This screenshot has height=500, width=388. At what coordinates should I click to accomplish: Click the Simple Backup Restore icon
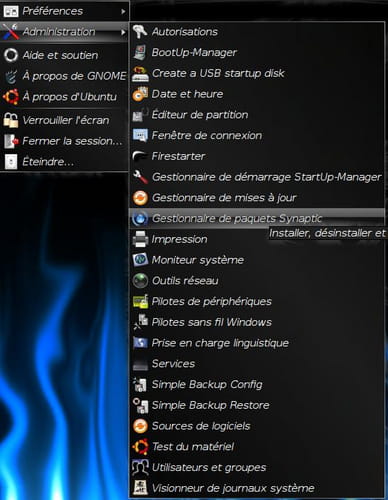(x=140, y=405)
